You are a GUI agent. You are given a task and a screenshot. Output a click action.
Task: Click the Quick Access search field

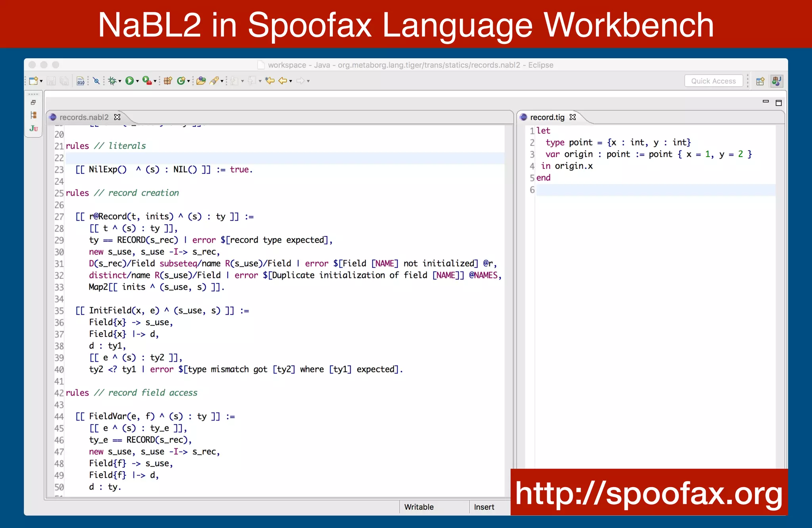(714, 81)
